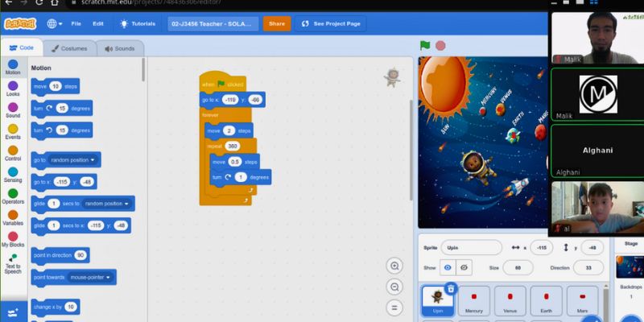
Task: Select the Motion block category
Action: (x=13, y=67)
